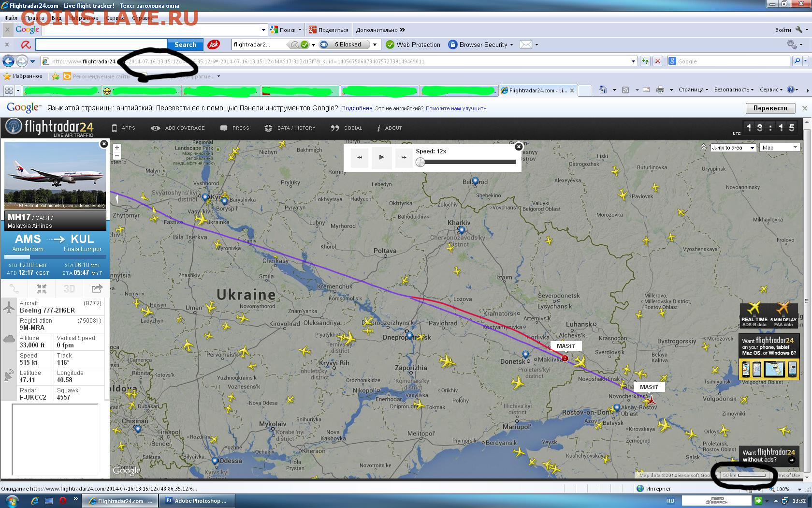The height and width of the screenshot is (508, 812).
Task: Click the Перевести translate button
Action: (x=770, y=108)
